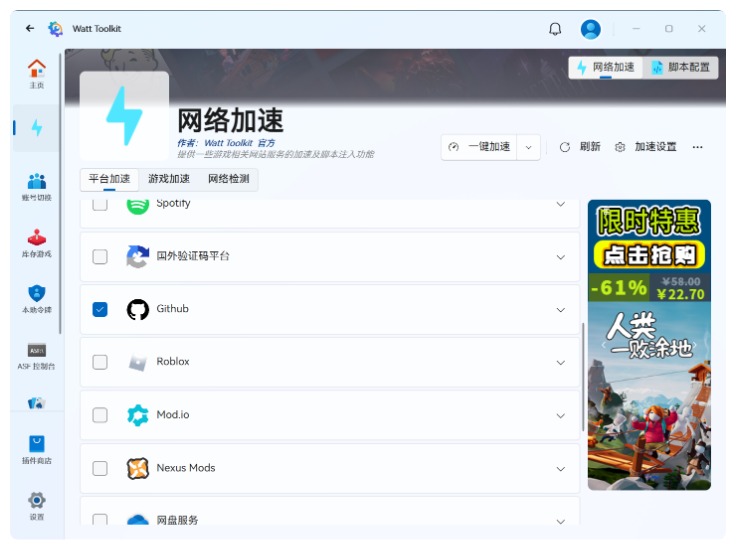The image size is (740, 550).
Task: Click the large lightning bolt header icon
Action: pos(124,116)
